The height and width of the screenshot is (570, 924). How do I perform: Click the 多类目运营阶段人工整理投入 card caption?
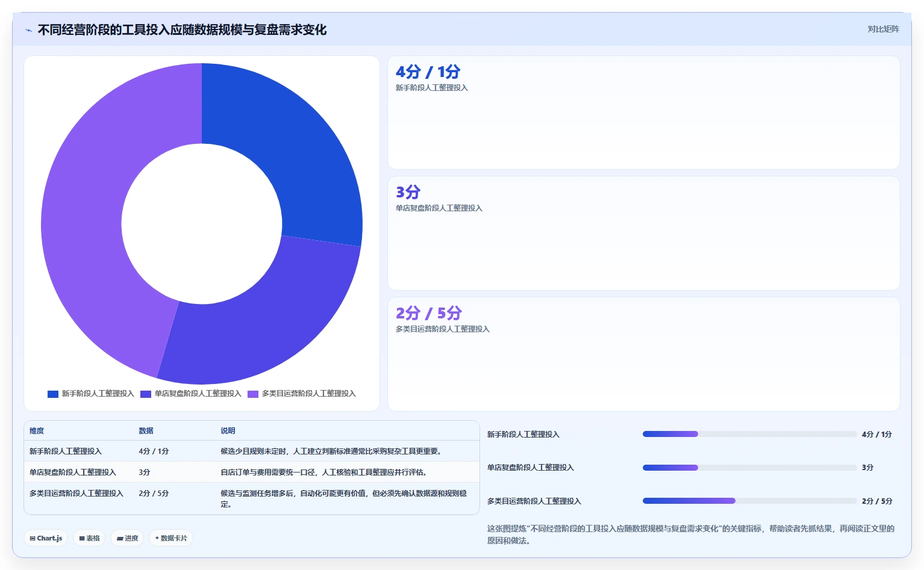(443, 329)
